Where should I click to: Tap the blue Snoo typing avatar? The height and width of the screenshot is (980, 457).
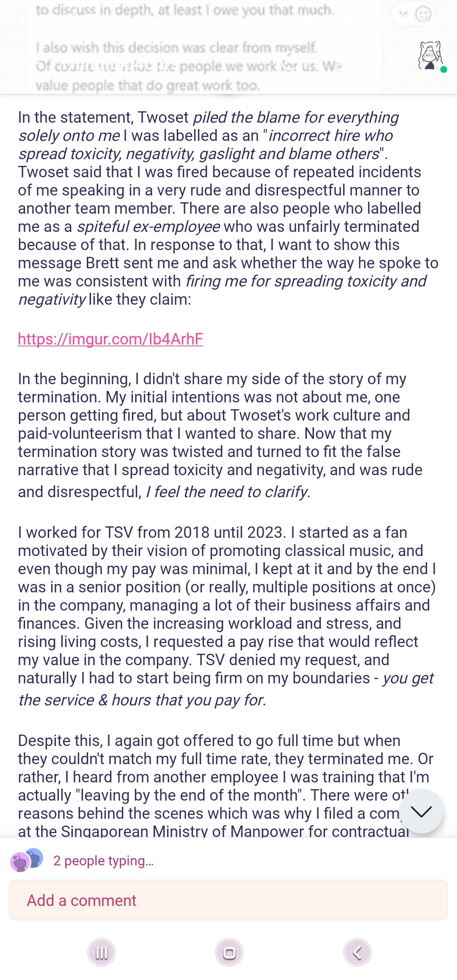click(35, 858)
